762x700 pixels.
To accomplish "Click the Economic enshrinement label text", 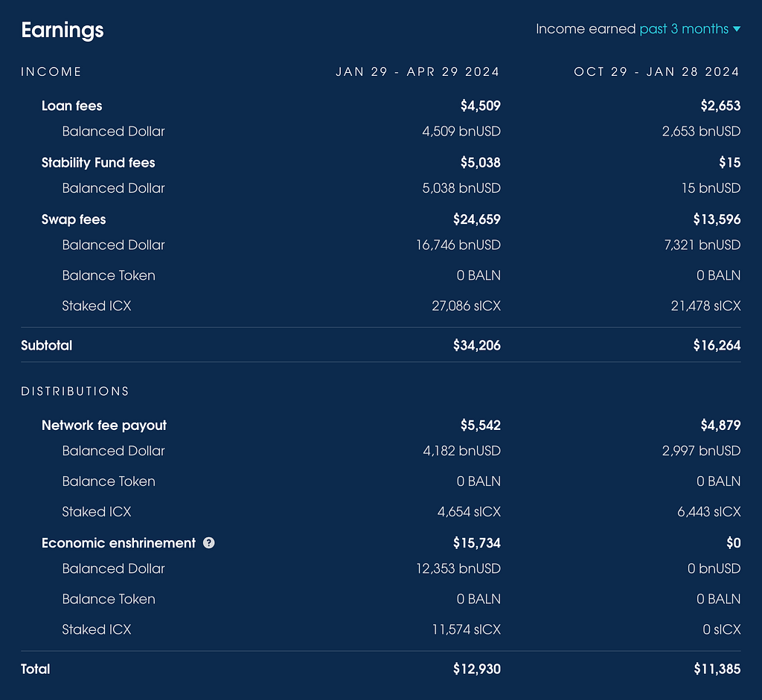I will (x=118, y=542).
